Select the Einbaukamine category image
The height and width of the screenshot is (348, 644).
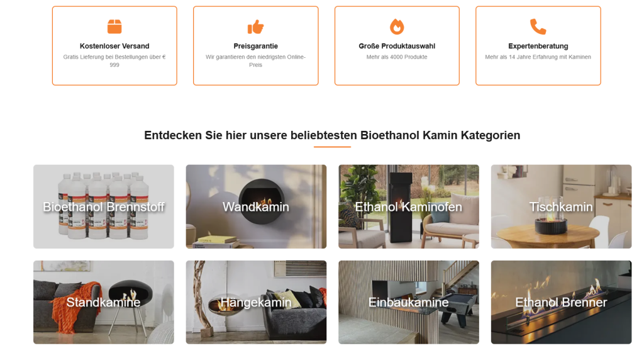click(409, 302)
